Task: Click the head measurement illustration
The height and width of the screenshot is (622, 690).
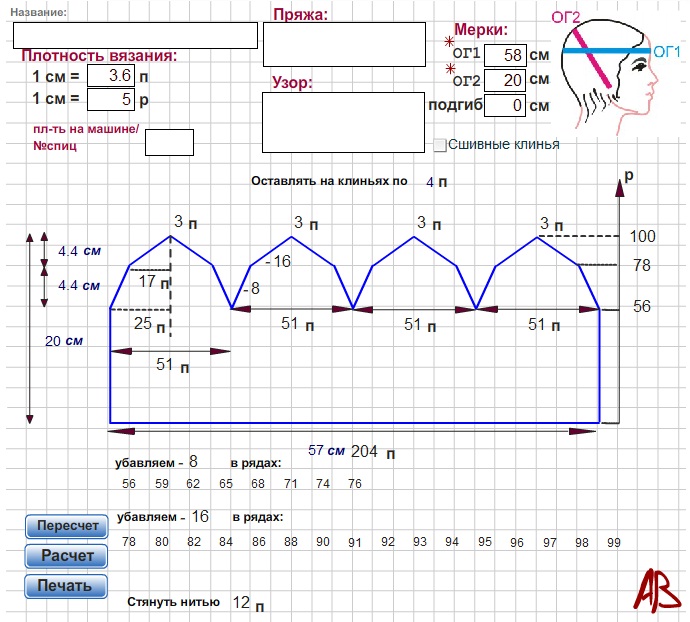Action: pyautogui.click(x=607, y=75)
